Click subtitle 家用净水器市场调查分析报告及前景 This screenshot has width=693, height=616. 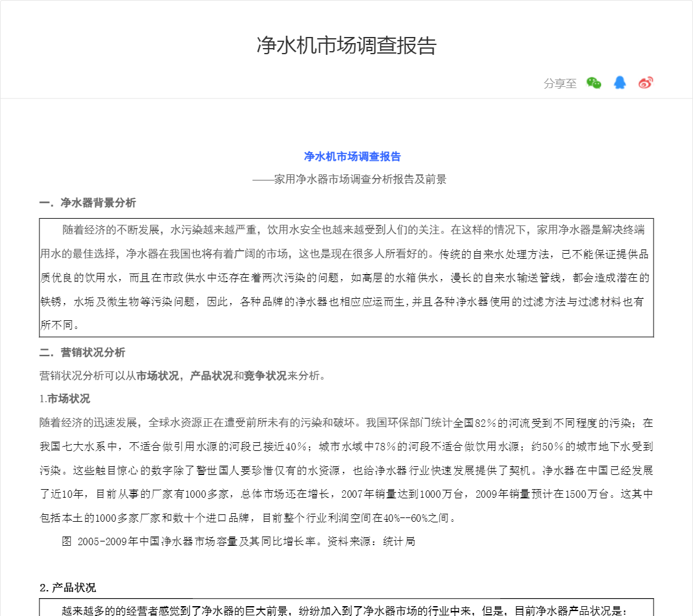tap(360, 179)
